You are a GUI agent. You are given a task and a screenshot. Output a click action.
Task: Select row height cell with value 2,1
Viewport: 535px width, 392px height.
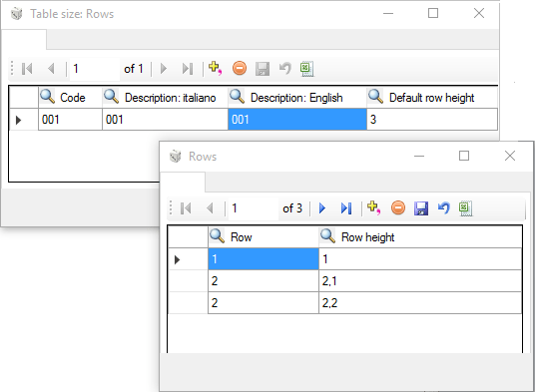[x=420, y=281]
